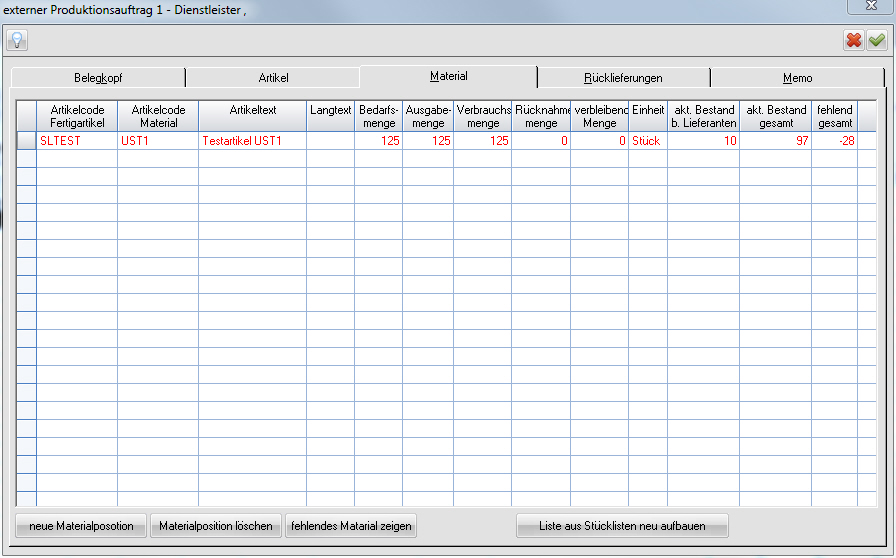Switch to the Belegkopf tab
The image size is (896, 558).
[98, 78]
